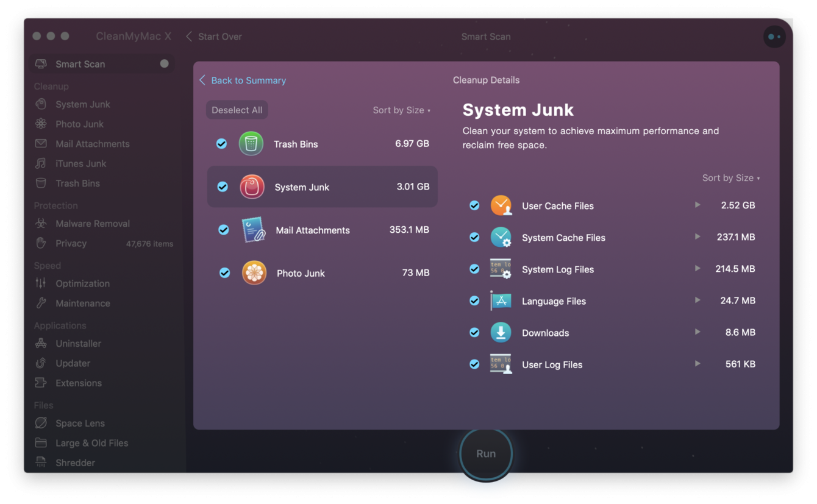Click the iTunes Junk music note icon
Viewport: 817px width, 504px height.
click(x=41, y=163)
